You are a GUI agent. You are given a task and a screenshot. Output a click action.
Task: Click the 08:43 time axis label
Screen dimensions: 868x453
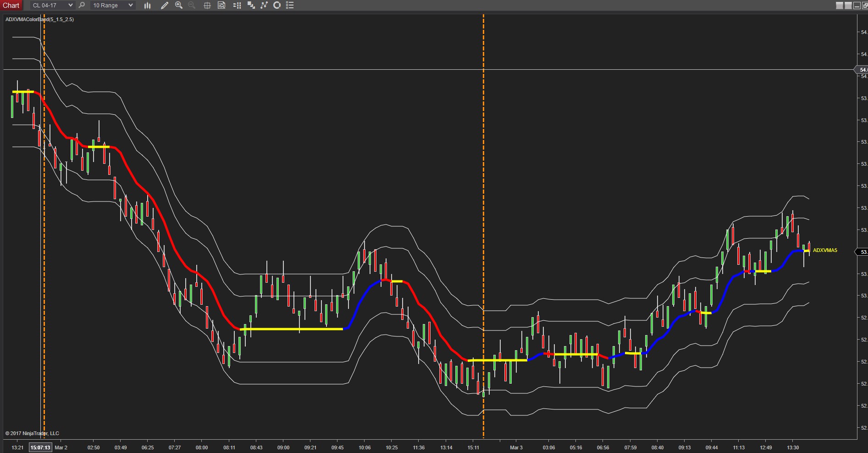point(256,447)
